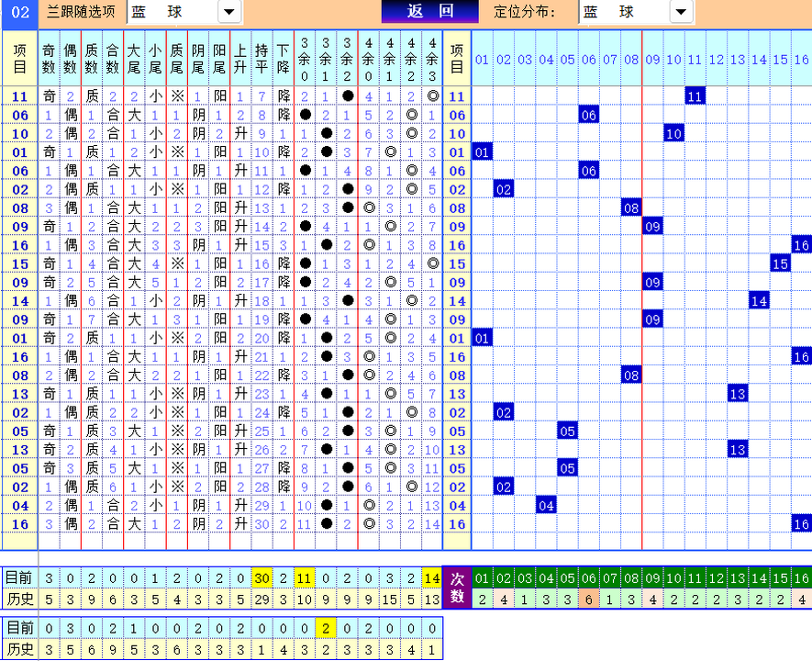Click the blue-highlighted 04 cell in distribution grid
This screenshot has height=661, width=812.
(546, 505)
